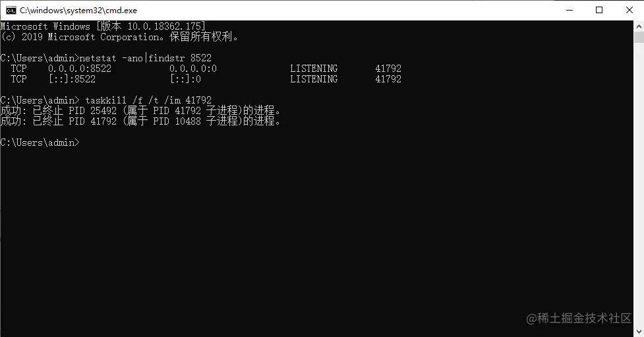Click the netstat -ano|findstr 8522 command
644x337 pixels.
tap(146, 58)
